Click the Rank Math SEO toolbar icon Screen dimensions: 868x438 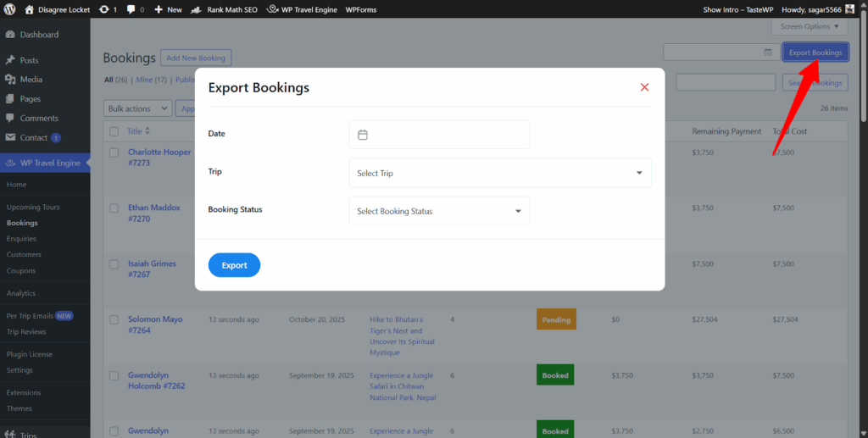[198, 9]
